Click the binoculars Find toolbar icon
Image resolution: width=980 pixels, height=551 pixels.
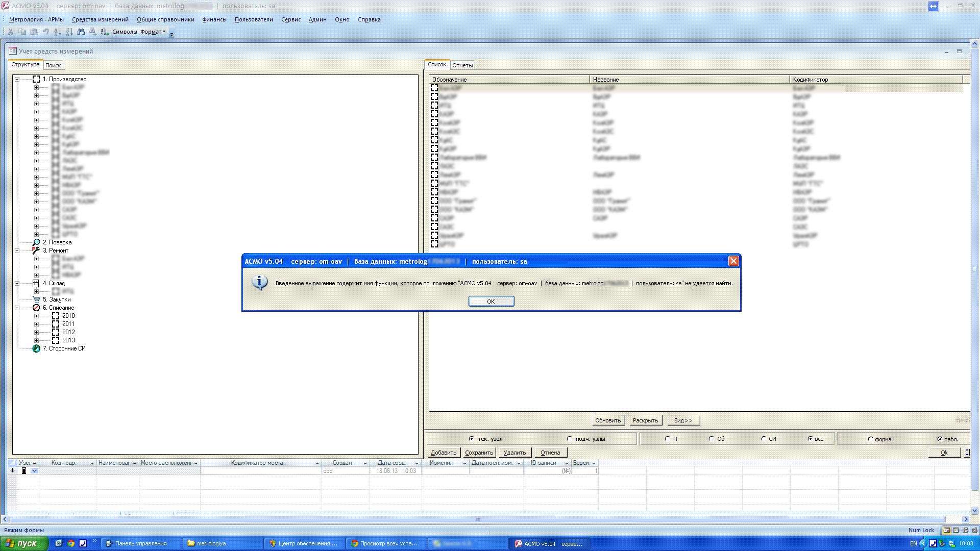pos(81,32)
